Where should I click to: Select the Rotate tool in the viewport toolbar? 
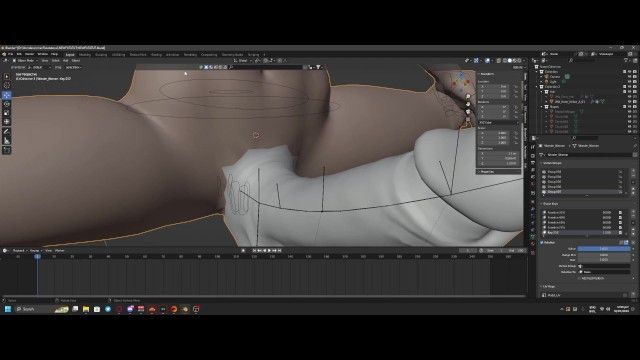coord(7,104)
